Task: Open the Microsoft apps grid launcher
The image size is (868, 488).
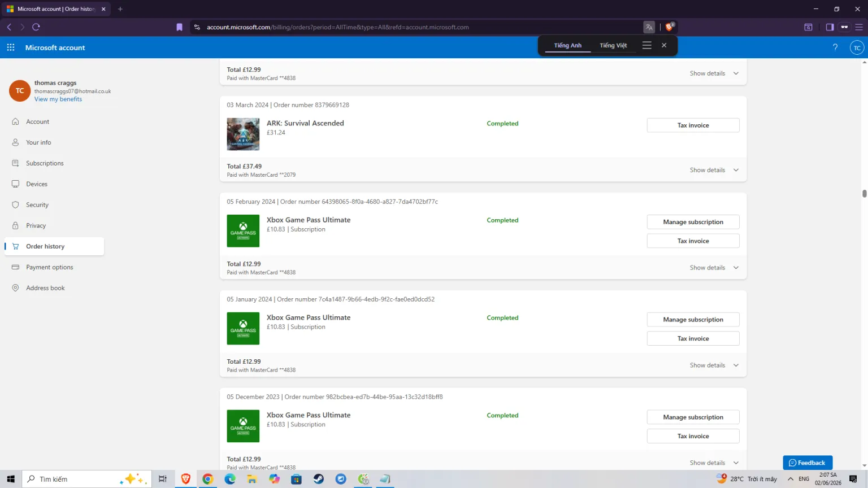Action: (x=11, y=47)
